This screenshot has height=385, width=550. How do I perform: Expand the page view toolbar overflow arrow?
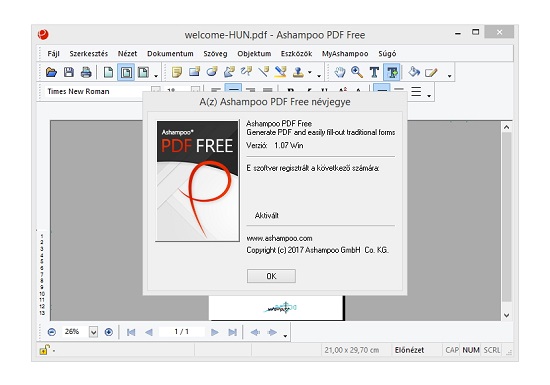[x=156, y=75]
